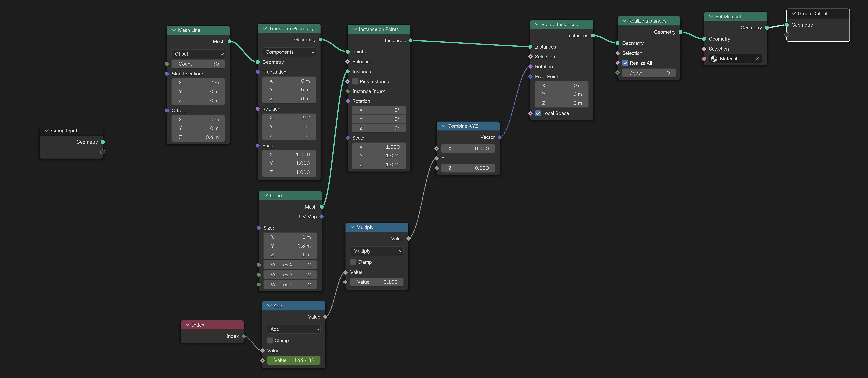Screen dimensions: 868x378
Task: Click the Instance input socket on Instance on Points
Action: pyautogui.click(x=348, y=72)
